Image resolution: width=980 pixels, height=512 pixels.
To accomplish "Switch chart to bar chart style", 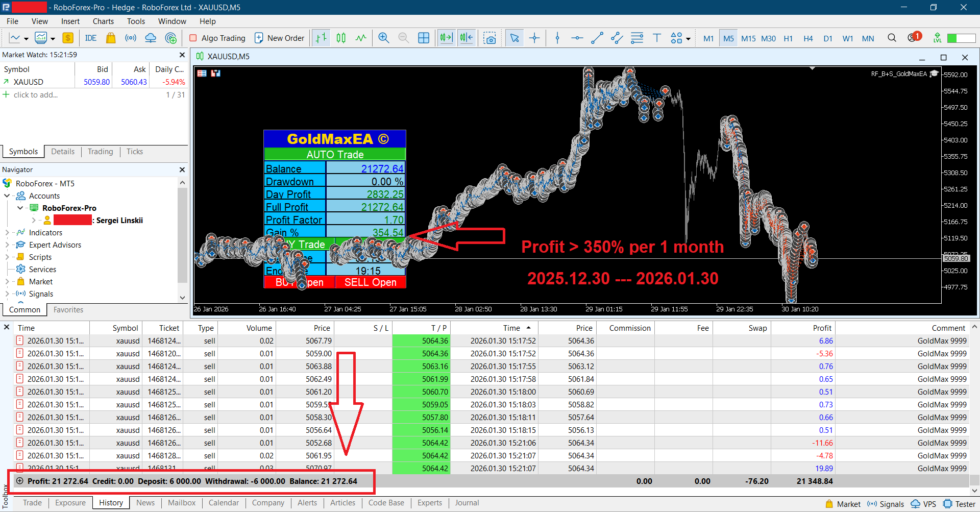I will [x=321, y=38].
